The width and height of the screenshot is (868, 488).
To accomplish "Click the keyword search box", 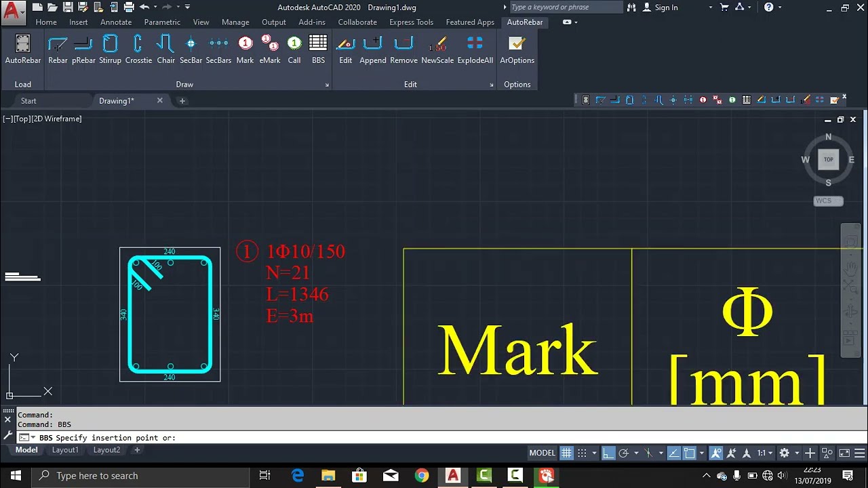I will pyautogui.click(x=566, y=7).
